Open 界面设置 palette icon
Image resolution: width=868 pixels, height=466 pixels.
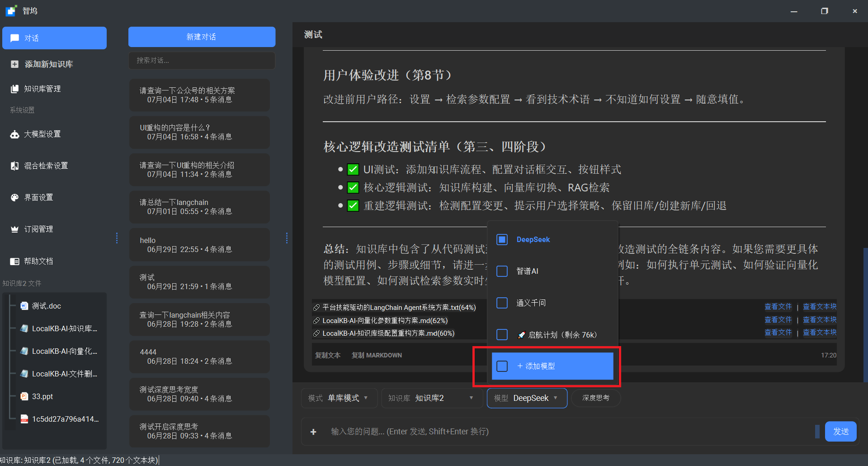tap(15, 198)
